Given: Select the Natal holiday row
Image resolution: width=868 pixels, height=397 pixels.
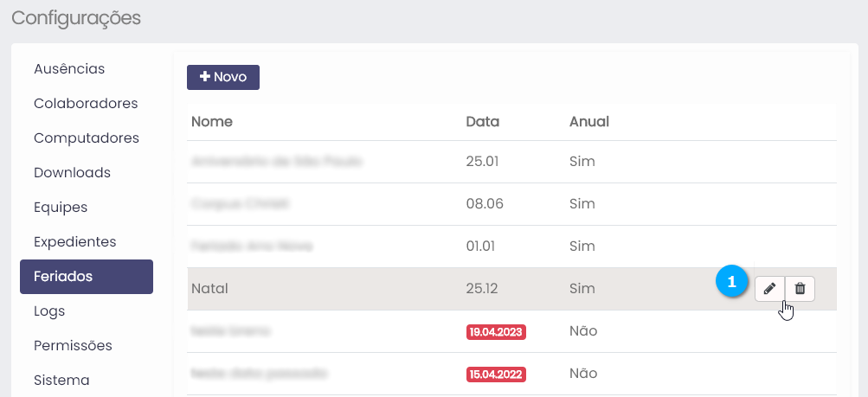Looking at the screenshot, I should coord(346,288).
